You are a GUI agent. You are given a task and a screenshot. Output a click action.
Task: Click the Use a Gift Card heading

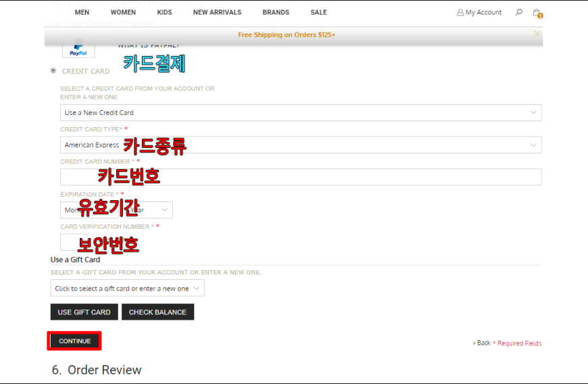76,260
